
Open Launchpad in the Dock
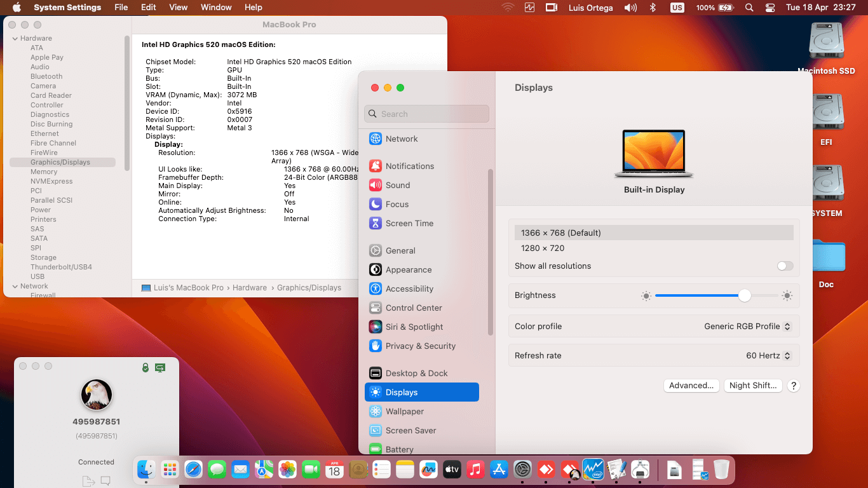click(x=170, y=470)
